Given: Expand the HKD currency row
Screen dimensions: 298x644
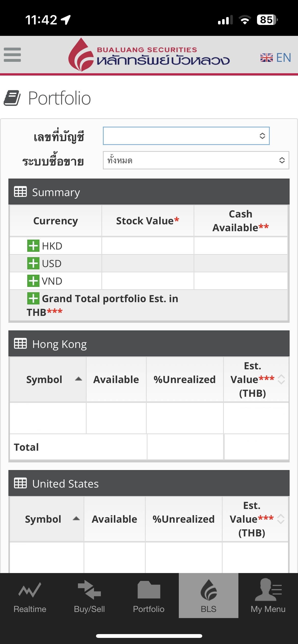Looking at the screenshot, I should pos(33,246).
